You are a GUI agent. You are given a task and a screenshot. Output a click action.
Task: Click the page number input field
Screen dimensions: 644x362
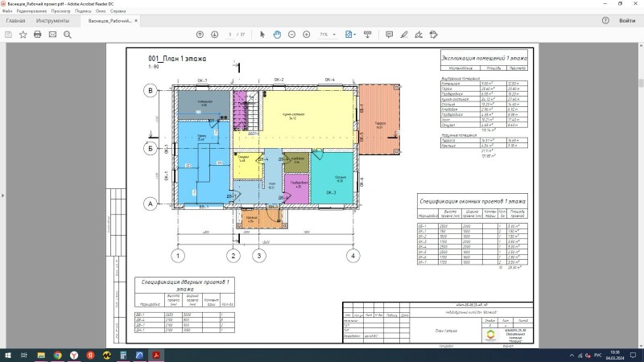tap(231, 35)
